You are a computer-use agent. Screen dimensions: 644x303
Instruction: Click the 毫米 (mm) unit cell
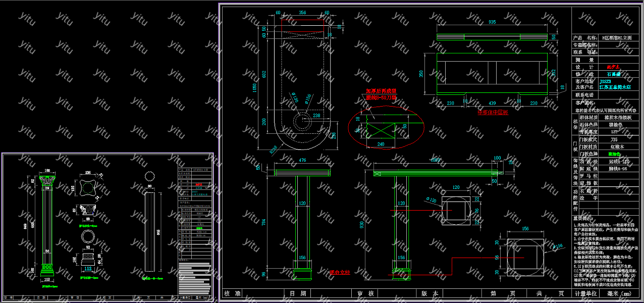click(x=622, y=293)
